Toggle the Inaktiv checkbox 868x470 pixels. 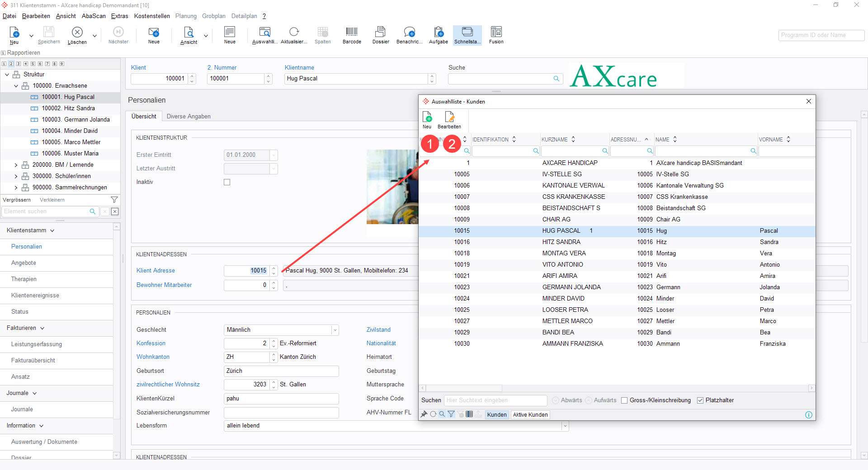pos(227,182)
